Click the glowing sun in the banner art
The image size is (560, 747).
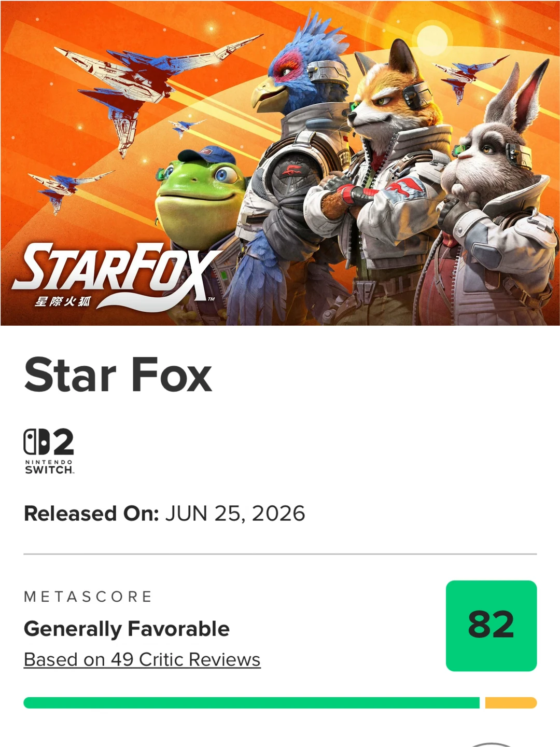[432, 39]
